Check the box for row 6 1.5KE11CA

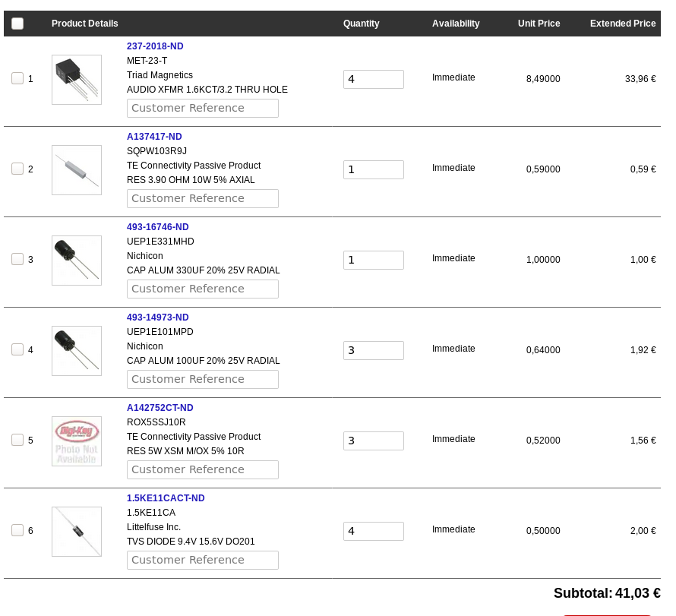(x=17, y=530)
